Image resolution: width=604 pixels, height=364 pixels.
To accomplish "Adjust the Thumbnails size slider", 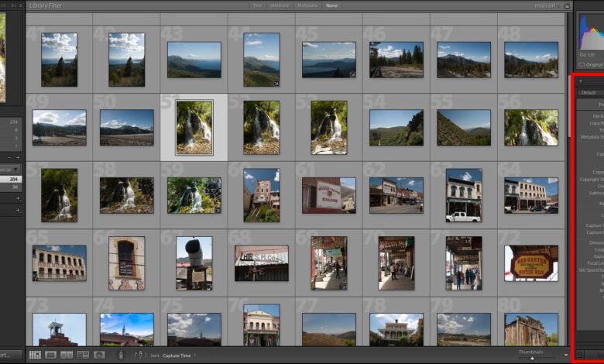I will 532,359.
